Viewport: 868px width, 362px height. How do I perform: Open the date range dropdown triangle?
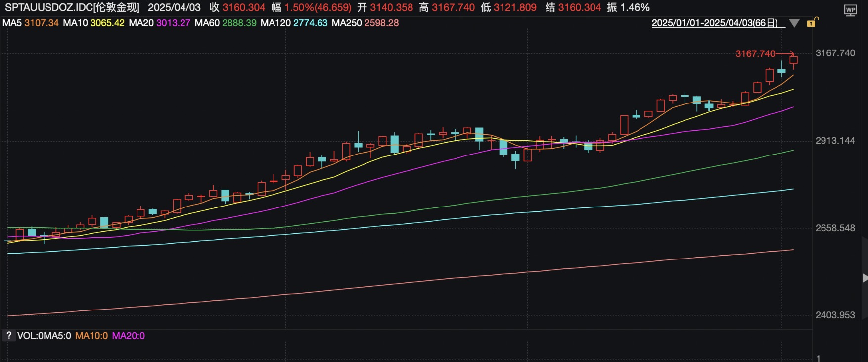[x=794, y=23]
